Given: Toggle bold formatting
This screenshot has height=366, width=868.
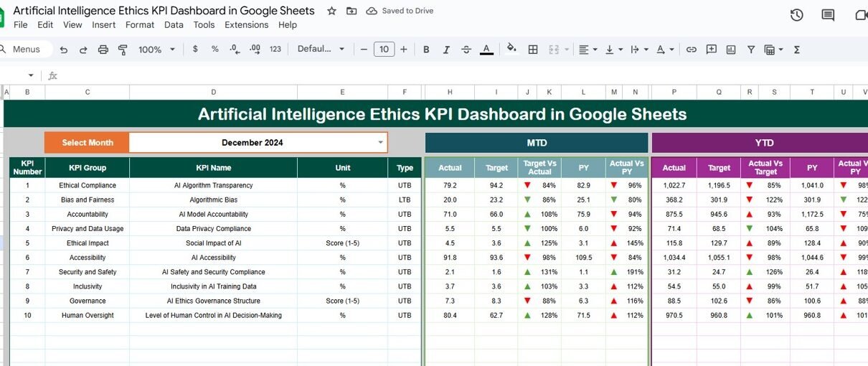Looking at the screenshot, I should pyautogui.click(x=426, y=50).
